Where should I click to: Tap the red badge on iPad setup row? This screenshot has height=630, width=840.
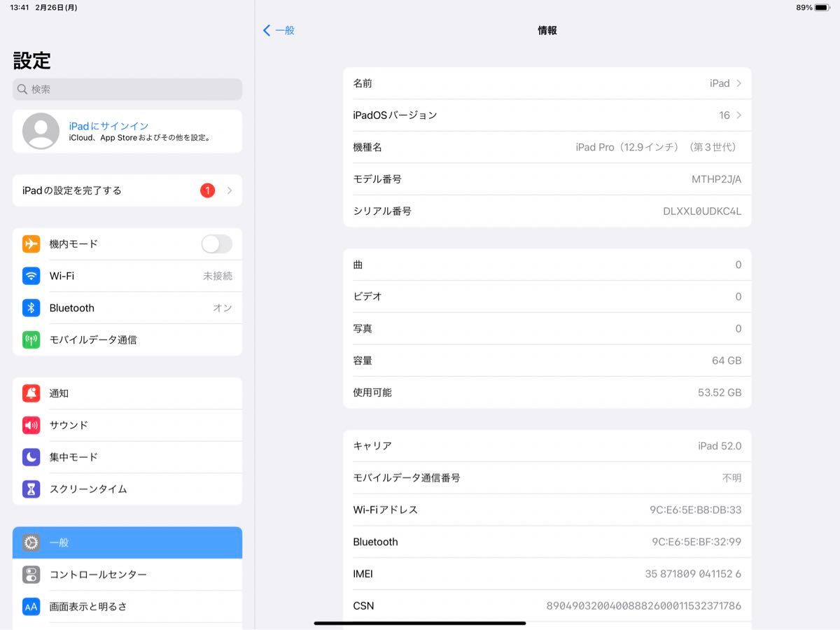tap(207, 190)
